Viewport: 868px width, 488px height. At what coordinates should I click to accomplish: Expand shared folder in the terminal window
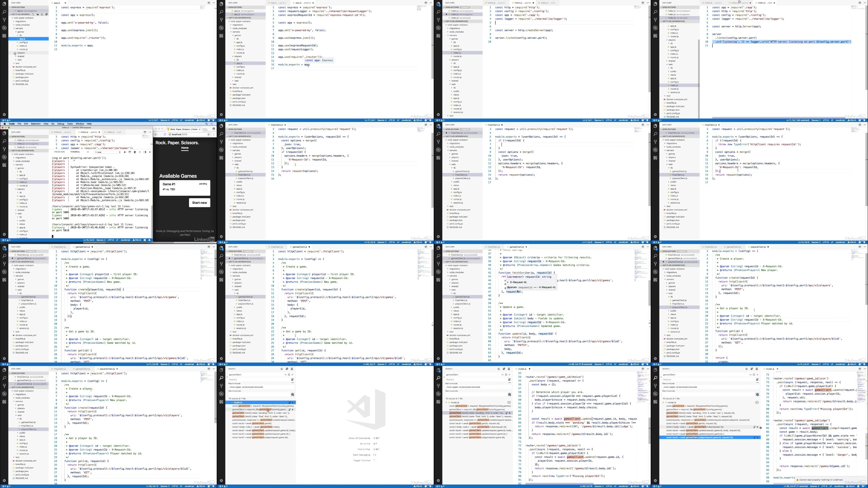pyautogui.click(x=16, y=210)
